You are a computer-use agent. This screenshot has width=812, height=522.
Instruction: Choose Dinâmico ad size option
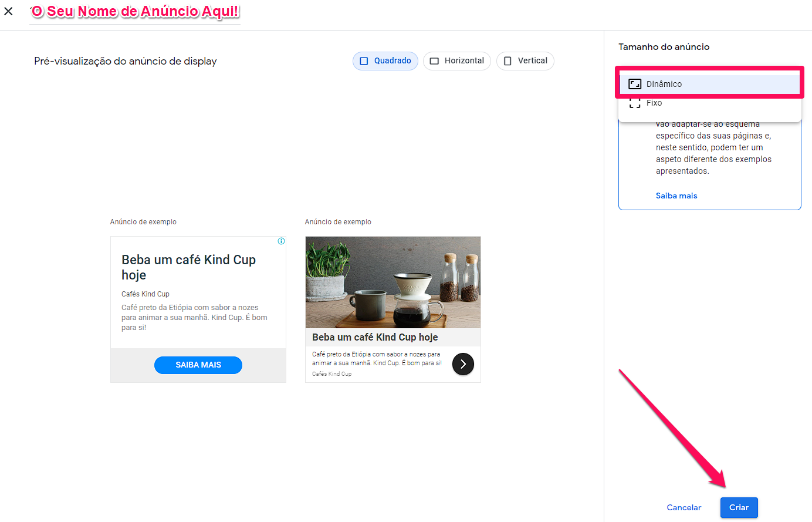[x=710, y=84]
